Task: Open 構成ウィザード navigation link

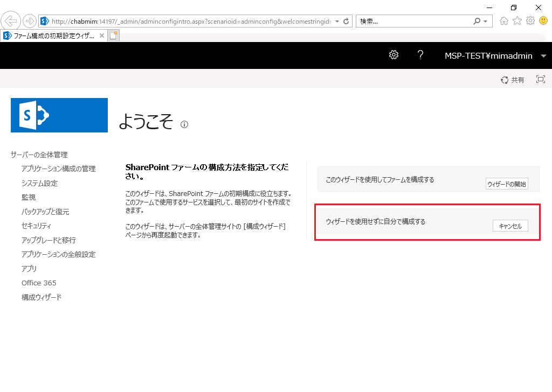Action: [42, 297]
